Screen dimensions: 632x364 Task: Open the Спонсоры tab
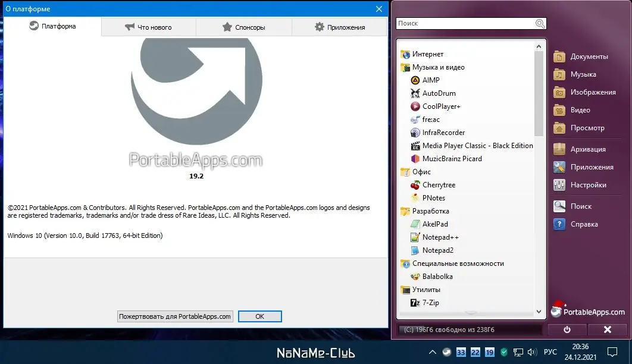tap(244, 27)
